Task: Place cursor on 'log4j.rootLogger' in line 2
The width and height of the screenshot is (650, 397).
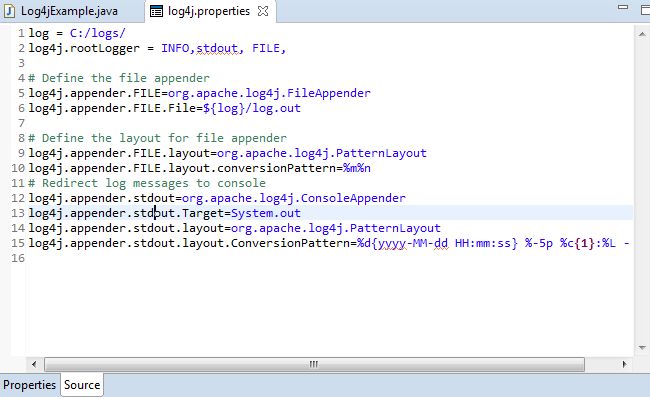Action: [x=84, y=48]
